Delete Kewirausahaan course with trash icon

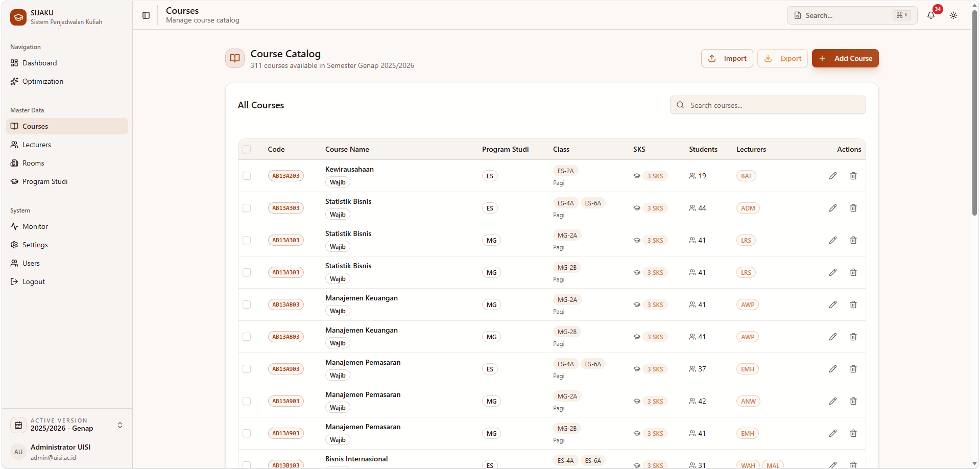point(853,176)
